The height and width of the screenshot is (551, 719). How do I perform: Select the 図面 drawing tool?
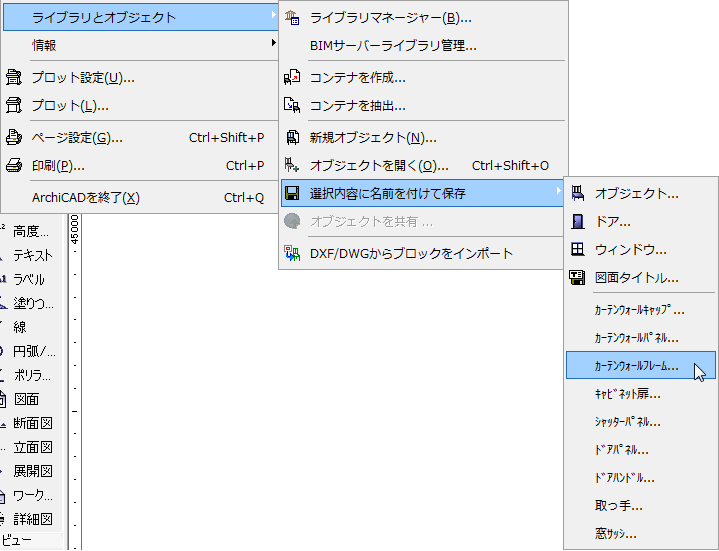(x=30, y=399)
